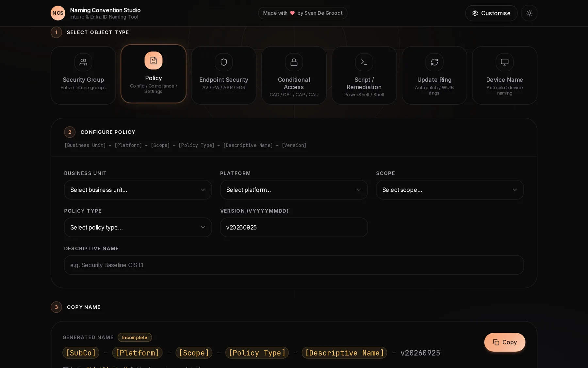This screenshot has width=588, height=368.
Task: Click the Naming Convention Studio title
Action: click(x=105, y=10)
